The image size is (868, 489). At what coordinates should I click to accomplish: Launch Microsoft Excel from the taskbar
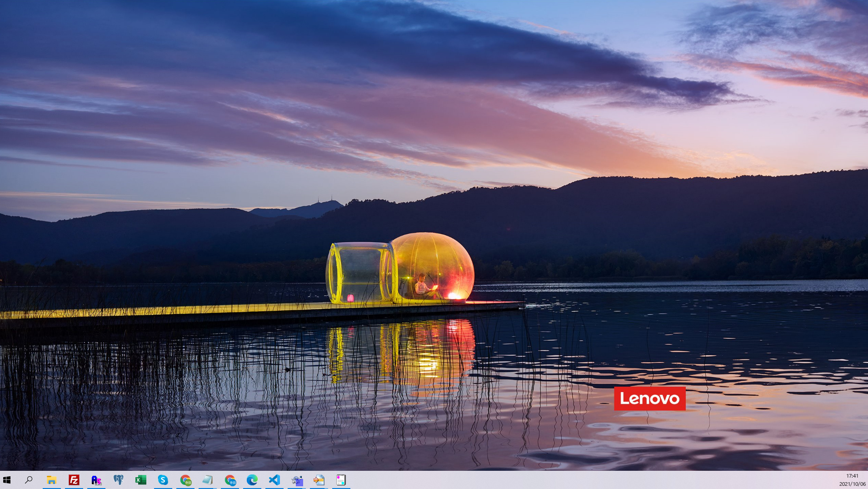140,480
